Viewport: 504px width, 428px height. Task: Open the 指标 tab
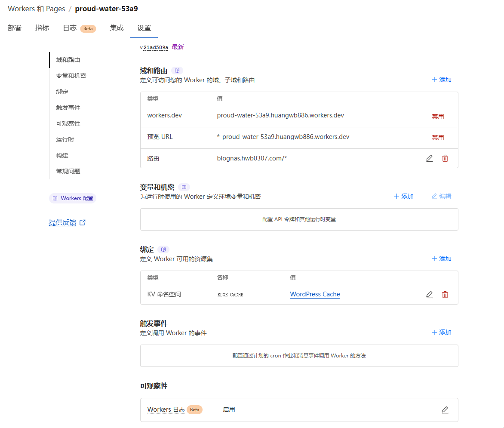[x=42, y=28]
